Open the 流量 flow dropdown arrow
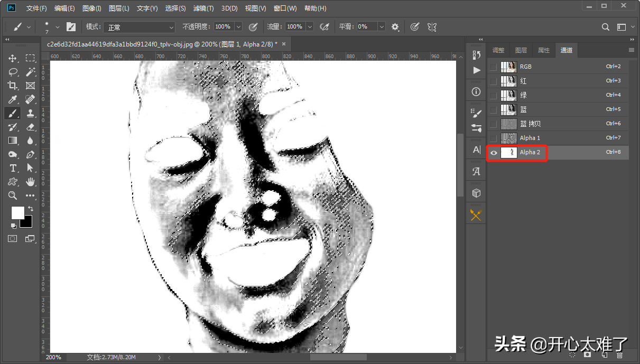Screen dimensions: 640x364 point(310,26)
